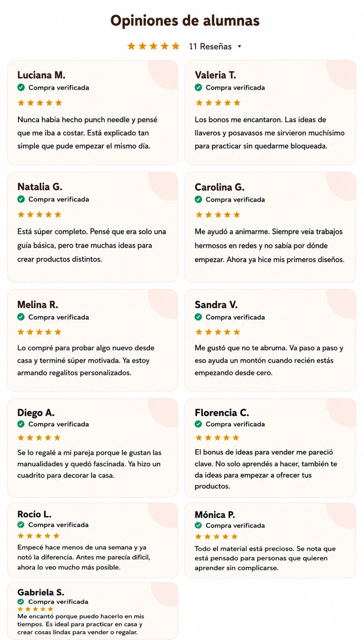The height and width of the screenshot is (640, 364).
Task: Click the star rating in Sandra V.'s review
Action: point(217,332)
